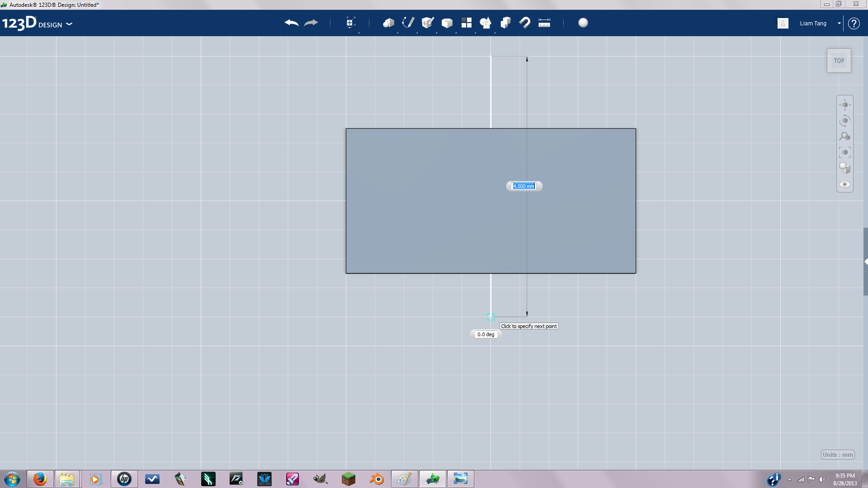Expand the Liam Tang account dropdown

coord(839,23)
